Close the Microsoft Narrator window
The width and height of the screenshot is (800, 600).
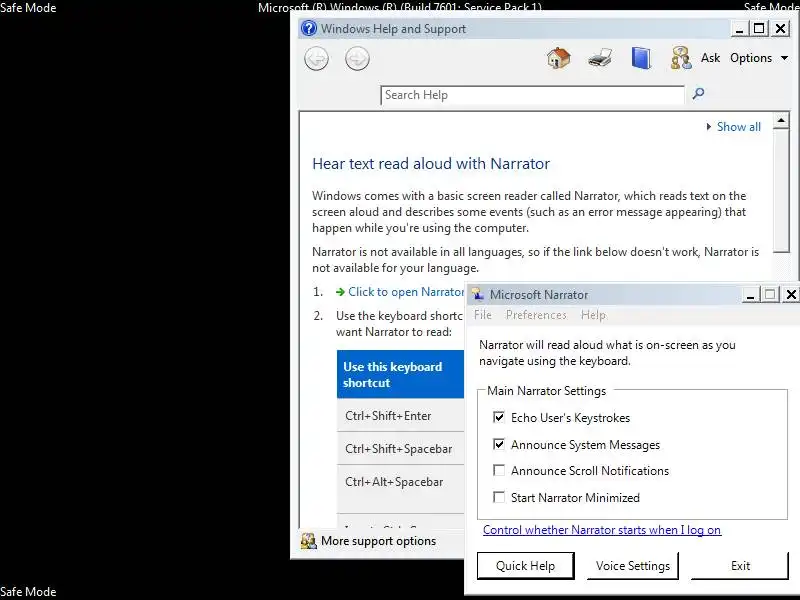(x=791, y=294)
